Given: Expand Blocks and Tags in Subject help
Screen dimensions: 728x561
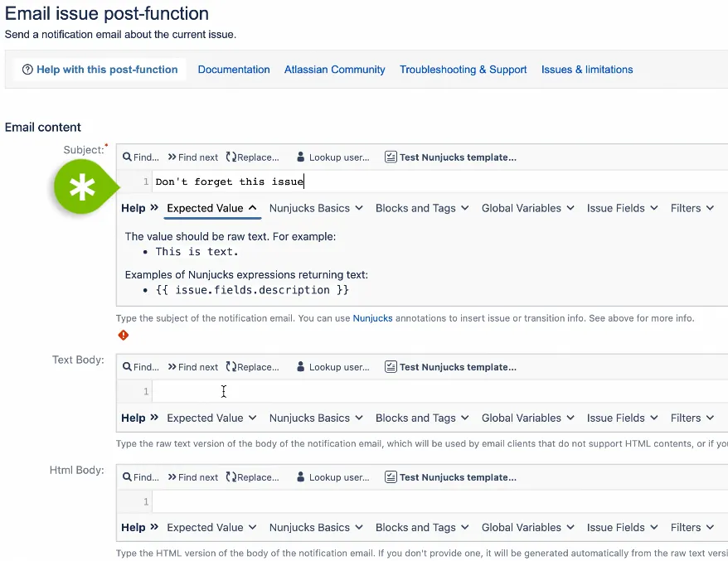Looking at the screenshot, I should (421, 208).
